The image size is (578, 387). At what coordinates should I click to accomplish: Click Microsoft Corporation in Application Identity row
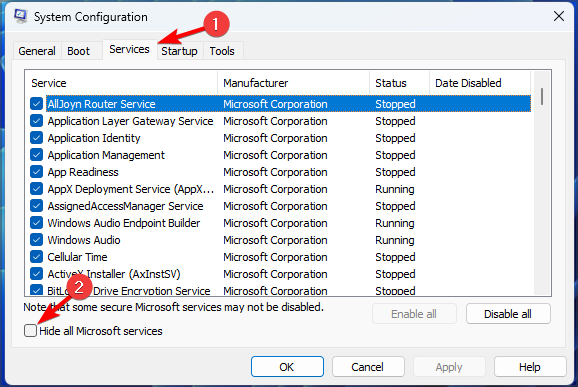tap(275, 138)
